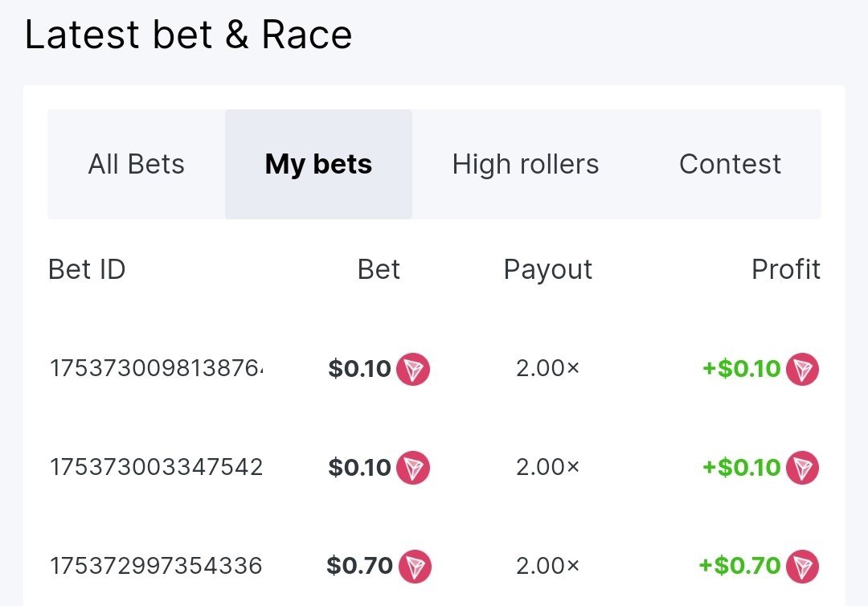Click TRON coin icon beside +$0.70 profit
The image size is (868, 606).
coord(802,566)
